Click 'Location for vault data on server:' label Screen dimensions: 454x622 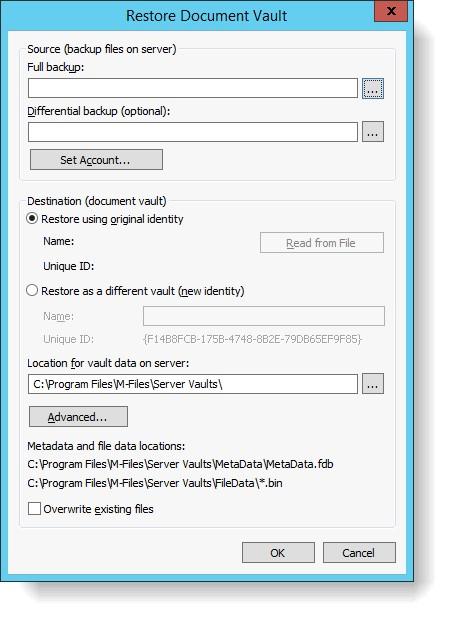pos(108,363)
